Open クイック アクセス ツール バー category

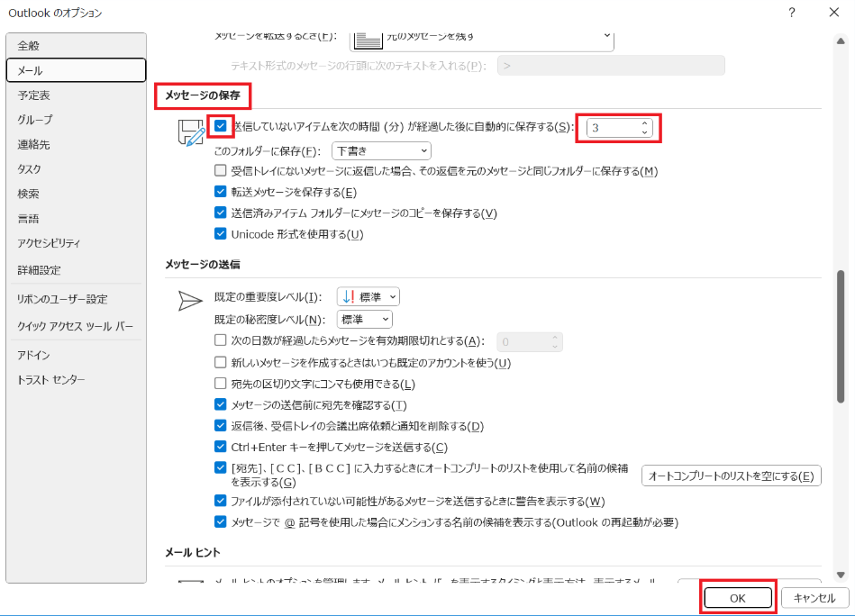tap(76, 326)
